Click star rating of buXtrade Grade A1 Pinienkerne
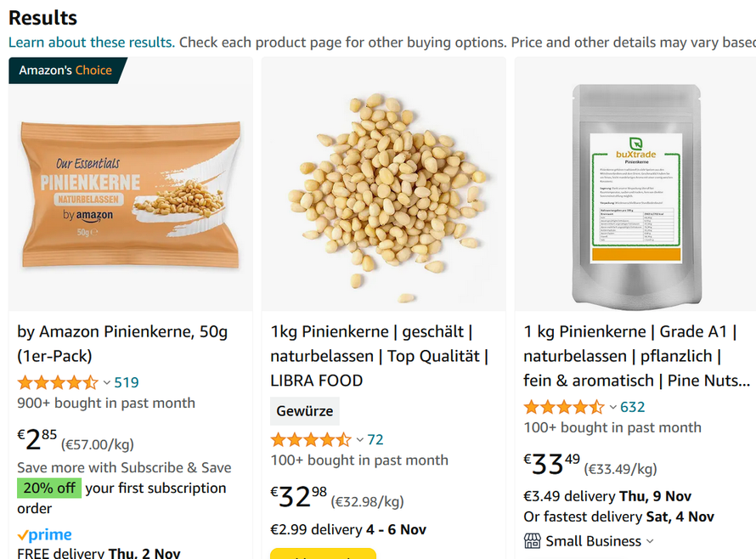This screenshot has width=756, height=559. [x=564, y=407]
